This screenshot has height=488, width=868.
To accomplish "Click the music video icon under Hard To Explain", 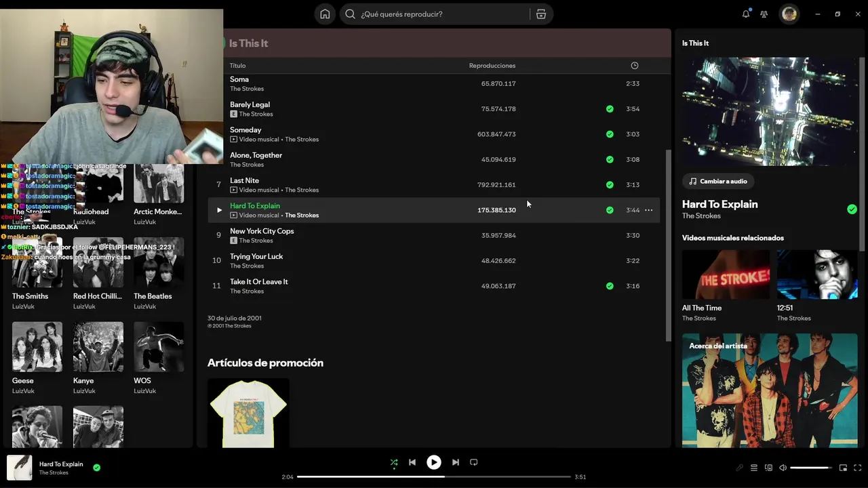I will click(x=233, y=216).
